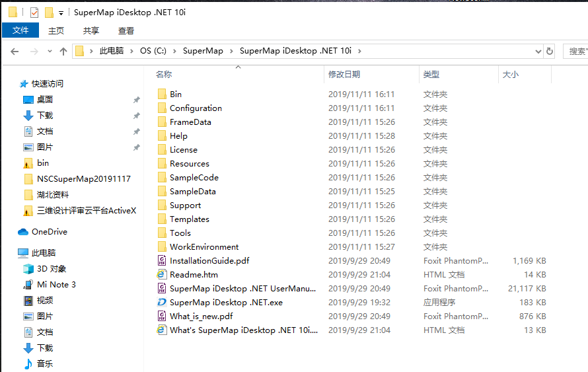Select the SampleCode folder icon
588x372 pixels.
coord(162,177)
